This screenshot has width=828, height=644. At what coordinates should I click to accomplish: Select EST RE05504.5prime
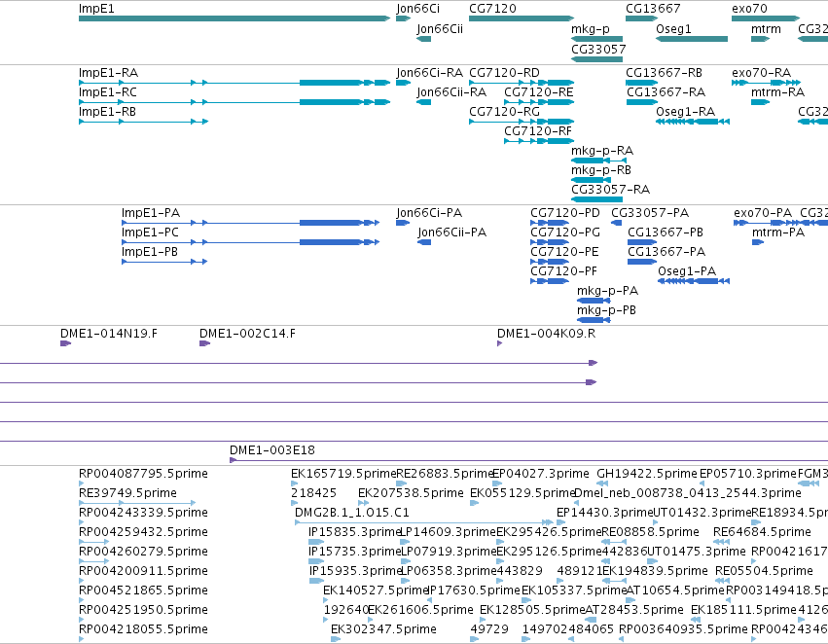[x=723, y=581]
